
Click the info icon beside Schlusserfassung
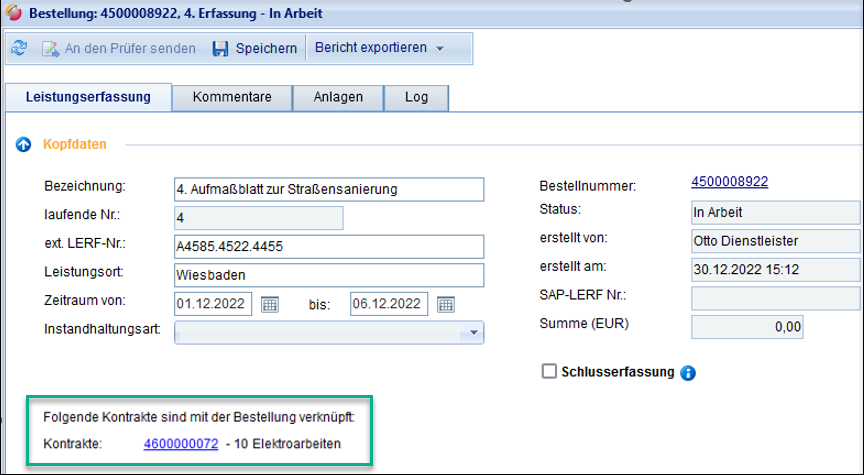pyautogui.click(x=687, y=373)
